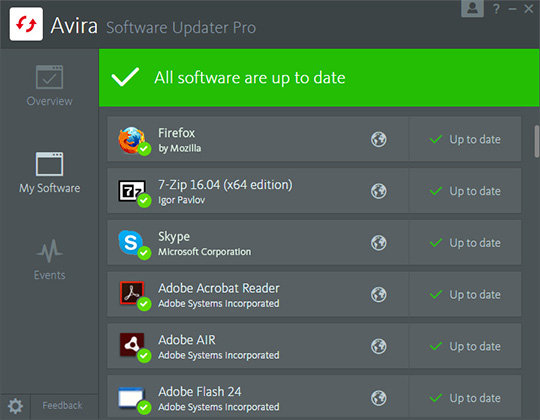Open Skype website globe icon
Image resolution: width=540 pixels, height=420 pixels.
pos(379,243)
